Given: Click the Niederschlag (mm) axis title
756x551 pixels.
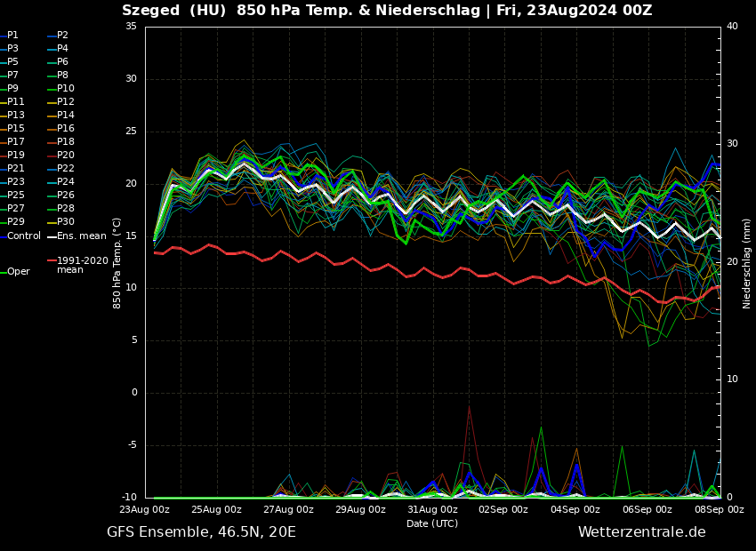Looking at the screenshot, I should pyautogui.click(x=747, y=263).
